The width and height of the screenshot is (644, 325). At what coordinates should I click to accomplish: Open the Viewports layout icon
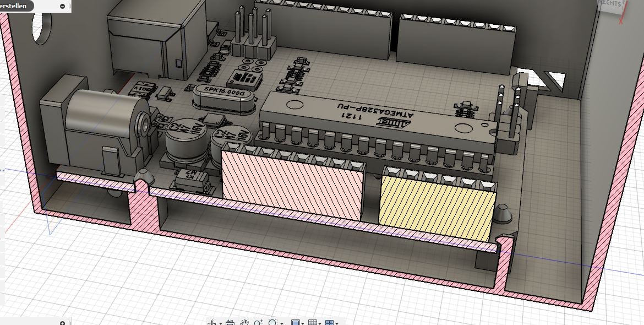(329, 323)
